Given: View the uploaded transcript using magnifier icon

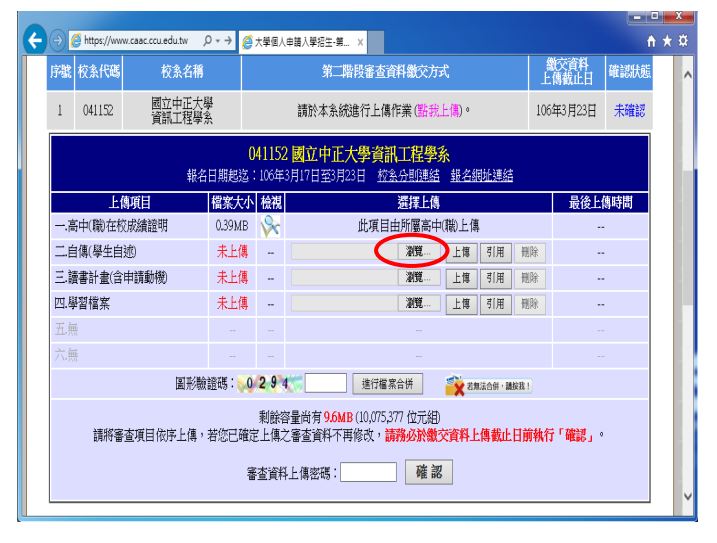Looking at the screenshot, I should tap(270, 226).
